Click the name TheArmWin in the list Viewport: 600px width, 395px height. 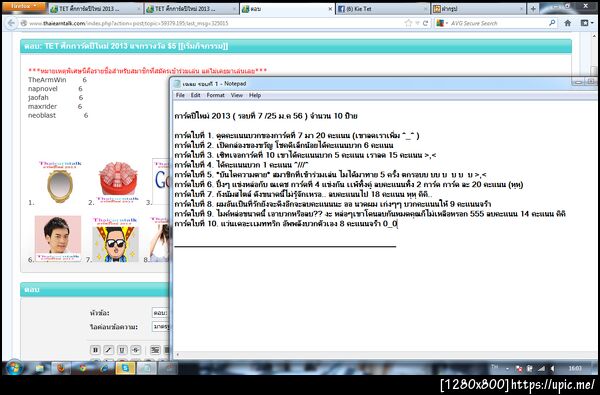[47, 80]
